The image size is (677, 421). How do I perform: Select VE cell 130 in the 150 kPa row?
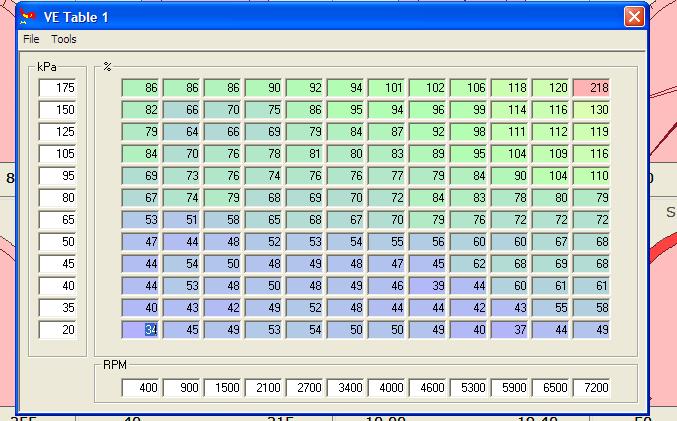tap(592, 110)
